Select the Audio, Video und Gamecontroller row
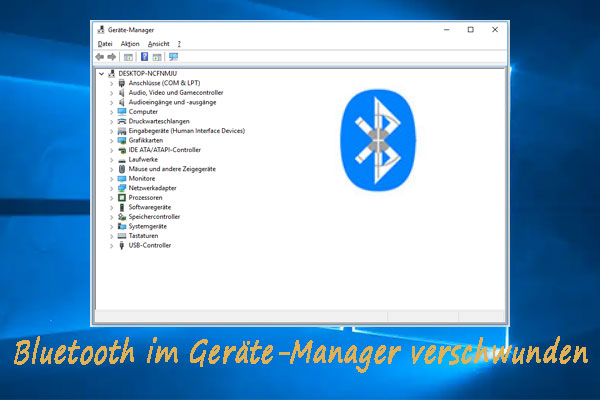600x400 pixels. pos(176,93)
